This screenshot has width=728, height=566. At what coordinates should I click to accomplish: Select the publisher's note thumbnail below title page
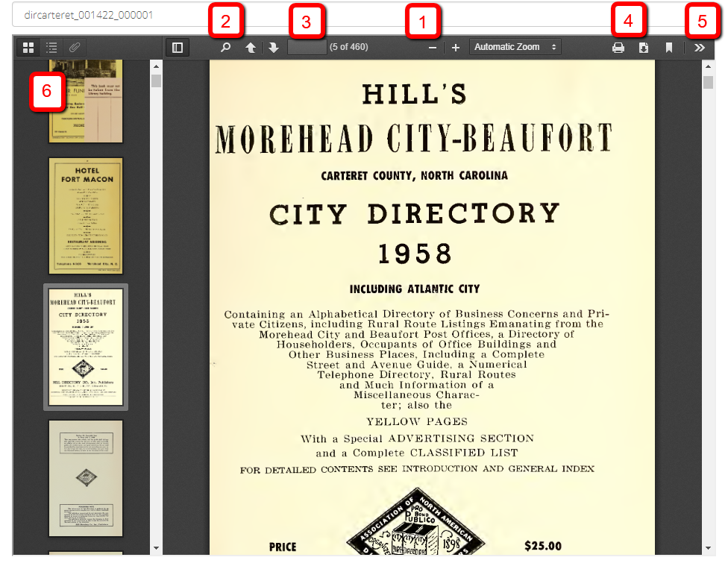(x=86, y=478)
